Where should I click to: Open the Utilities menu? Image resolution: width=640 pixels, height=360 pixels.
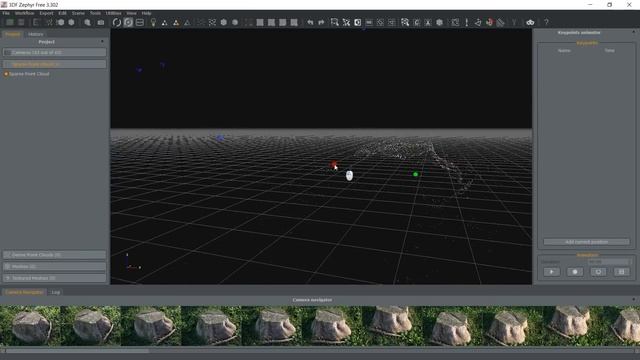coord(113,13)
